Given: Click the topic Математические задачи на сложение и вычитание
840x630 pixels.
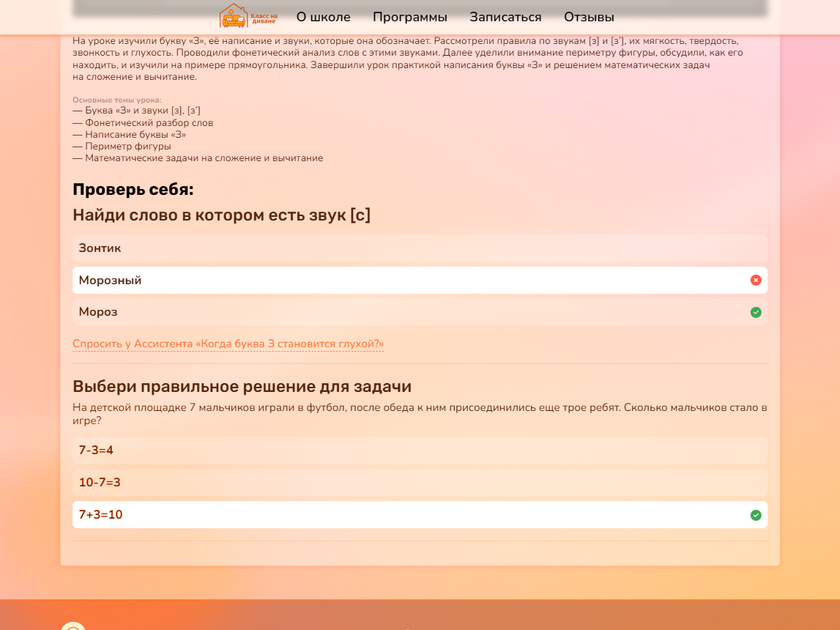Looking at the screenshot, I should pyautogui.click(x=198, y=158).
